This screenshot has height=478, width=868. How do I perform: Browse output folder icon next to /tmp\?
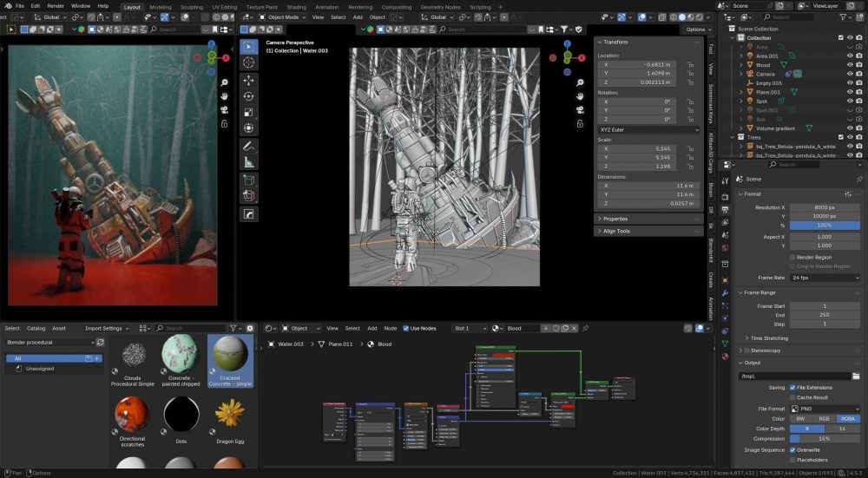(x=856, y=377)
